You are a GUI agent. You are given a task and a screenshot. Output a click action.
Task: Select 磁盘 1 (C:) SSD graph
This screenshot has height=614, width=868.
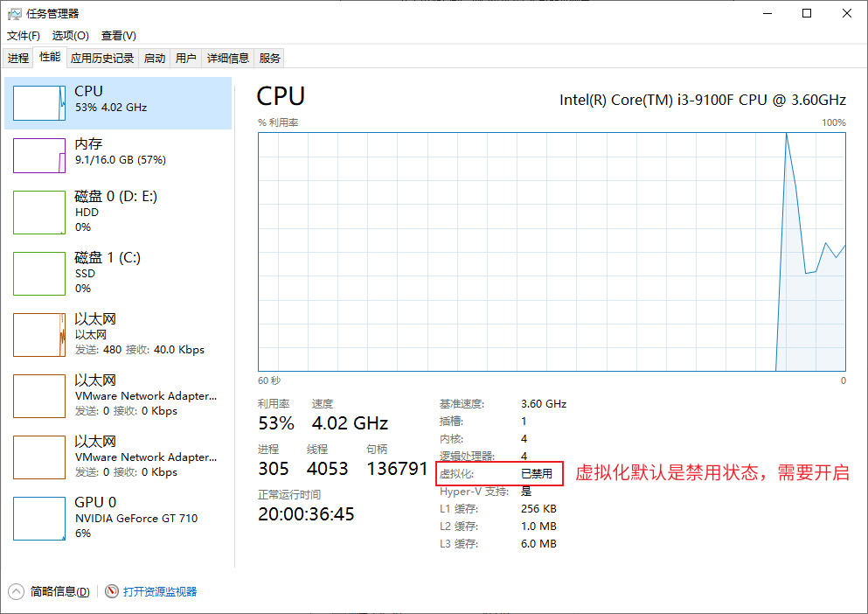[39, 274]
